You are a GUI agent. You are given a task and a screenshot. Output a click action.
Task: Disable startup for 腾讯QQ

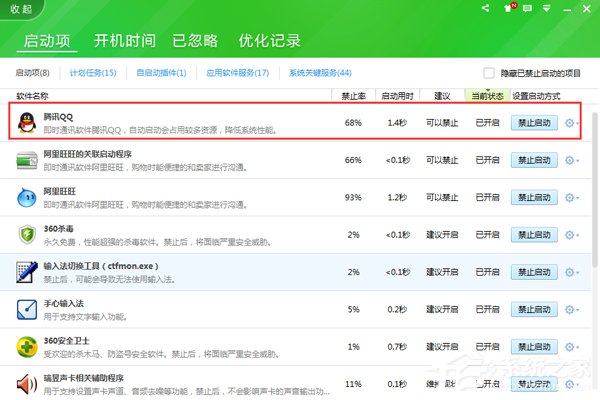pos(534,123)
